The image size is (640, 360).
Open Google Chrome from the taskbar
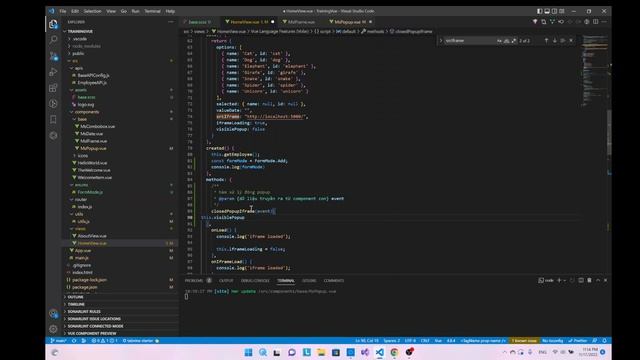coord(394,352)
